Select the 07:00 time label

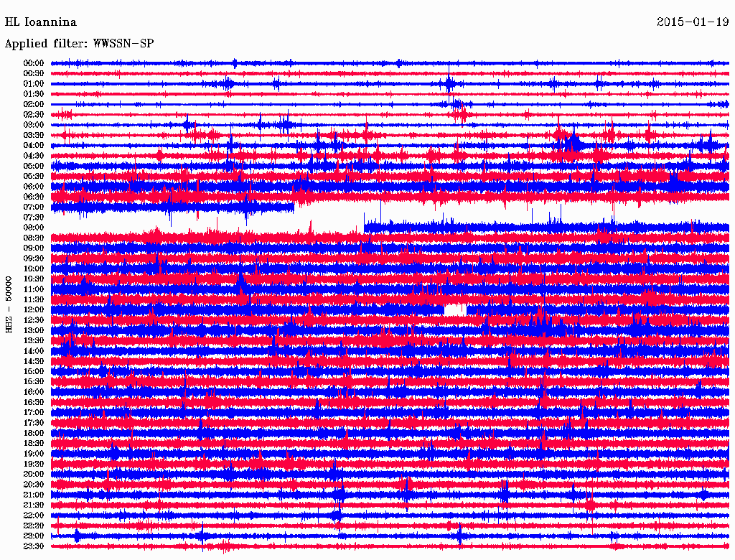pos(34,207)
